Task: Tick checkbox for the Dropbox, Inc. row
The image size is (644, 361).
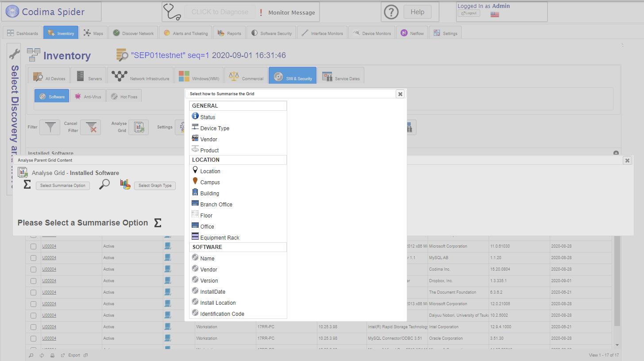Action: click(x=33, y=281)
